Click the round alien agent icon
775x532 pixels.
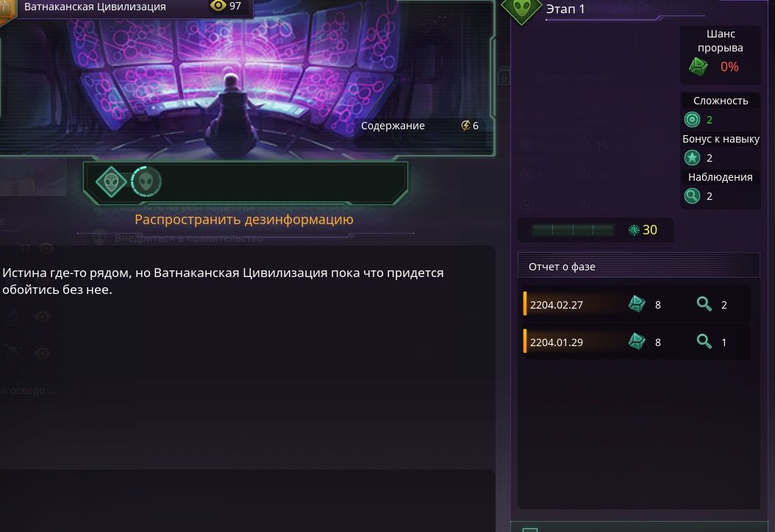coord(146,181)
